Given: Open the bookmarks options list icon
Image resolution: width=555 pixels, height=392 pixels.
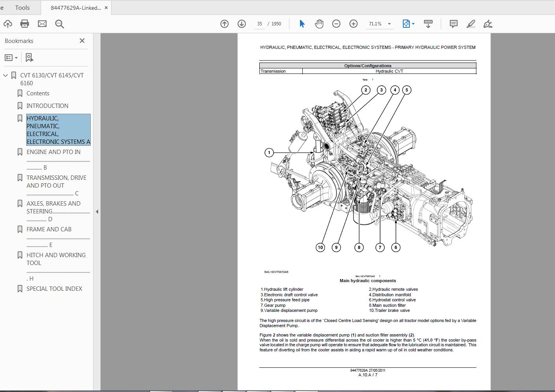Looking at the screenshot, I should click(11, 57).
